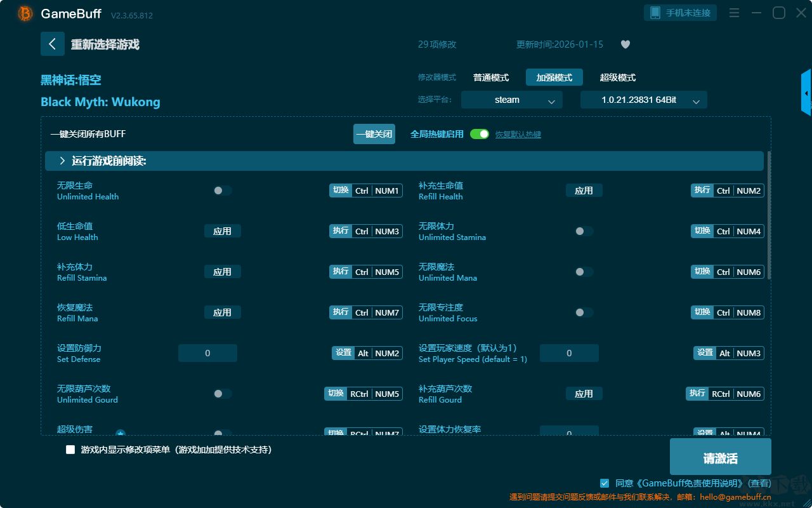Toggle the 无限体力 Unlimited Stamina switch

584,231
